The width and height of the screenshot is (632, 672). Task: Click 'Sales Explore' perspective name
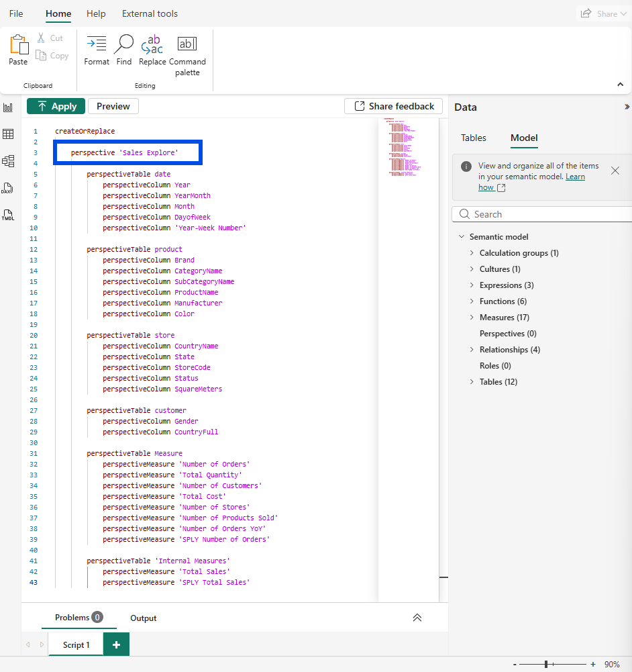[x=148, y=152]
